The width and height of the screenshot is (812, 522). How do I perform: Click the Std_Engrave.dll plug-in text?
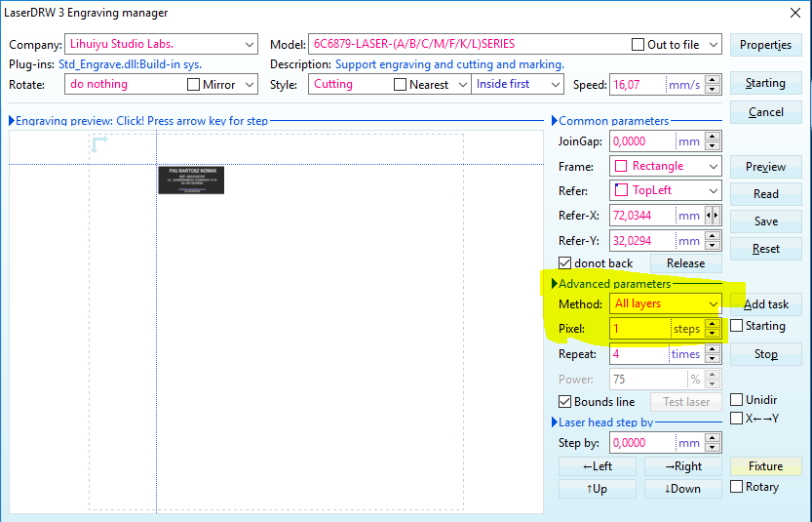(x=130, y=64)
